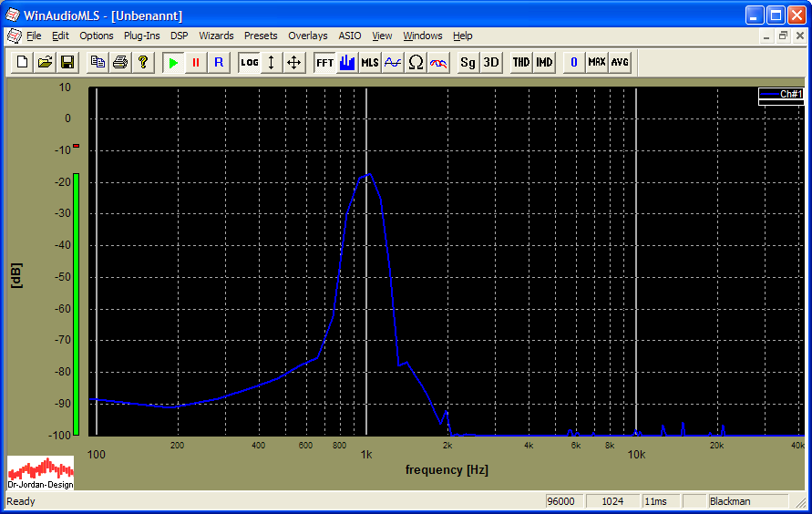Toggle FFT analysis mode
This screenshot has height=514, width=812.
[x=324, y=62]
